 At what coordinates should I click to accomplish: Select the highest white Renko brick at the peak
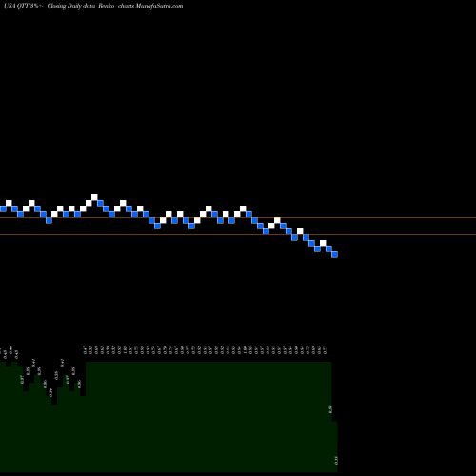(x=94, y=197)
